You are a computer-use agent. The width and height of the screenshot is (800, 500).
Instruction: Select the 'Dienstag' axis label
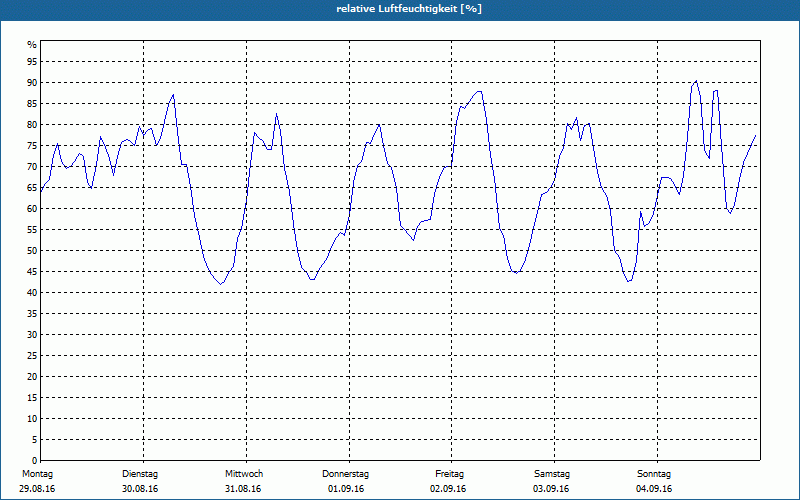[x=140, y=474]
